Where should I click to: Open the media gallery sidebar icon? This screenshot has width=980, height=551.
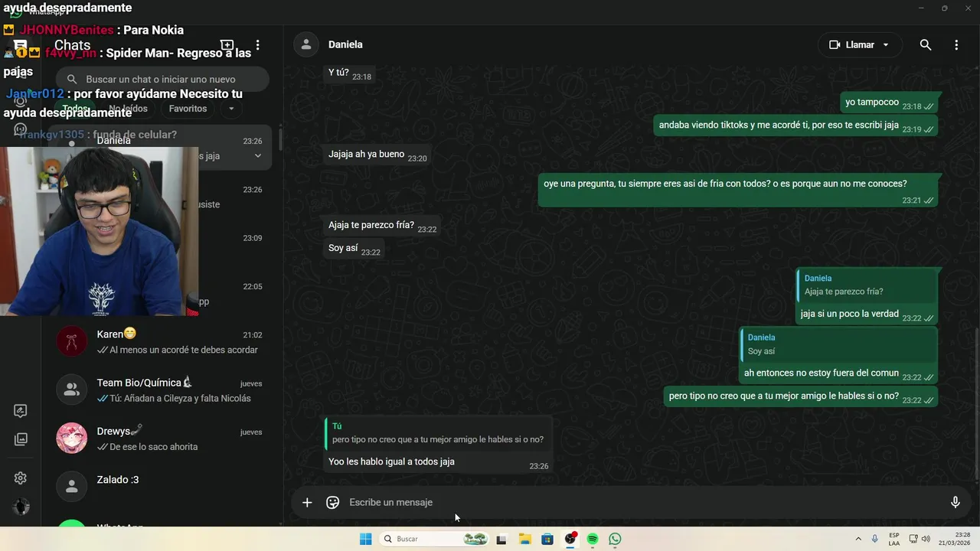pyautogui.click(x=21, y=439)
